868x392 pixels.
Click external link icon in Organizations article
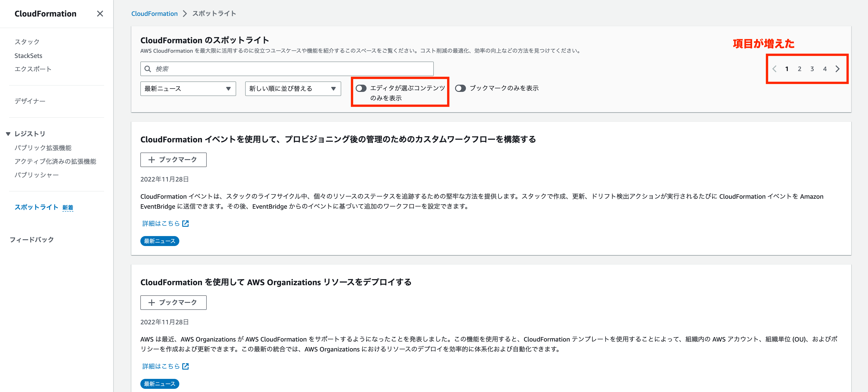[x=185, y=366]
